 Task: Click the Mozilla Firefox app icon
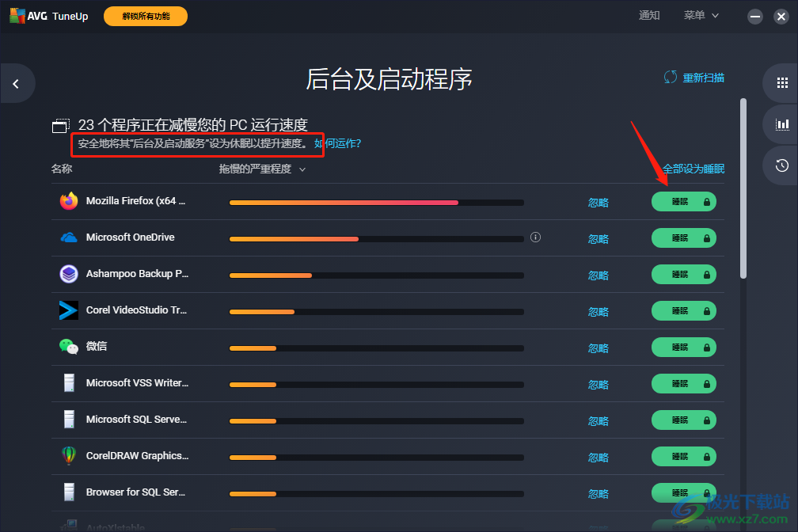[x=69, y=201]
